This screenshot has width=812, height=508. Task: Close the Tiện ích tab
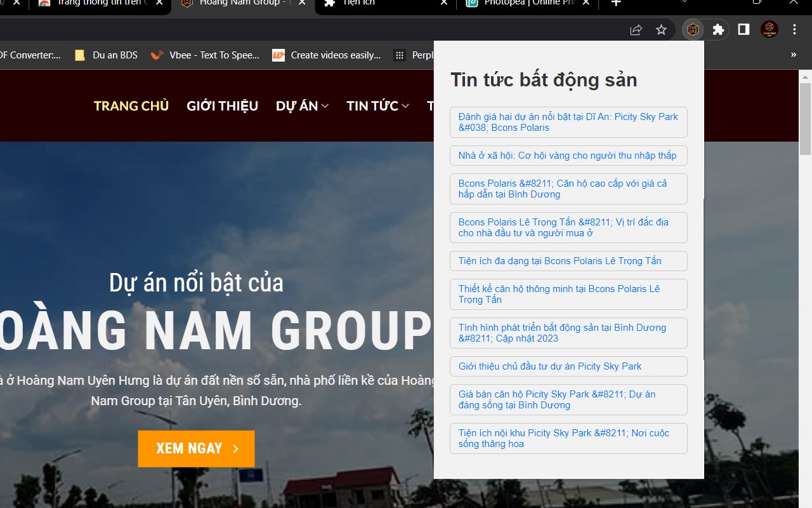click(x=445, y=3)
